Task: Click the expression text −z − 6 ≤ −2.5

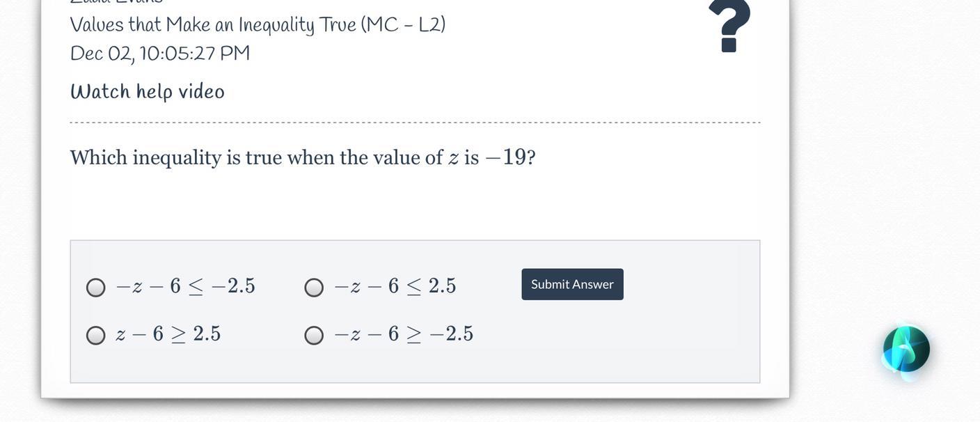Action: point(186,286)
